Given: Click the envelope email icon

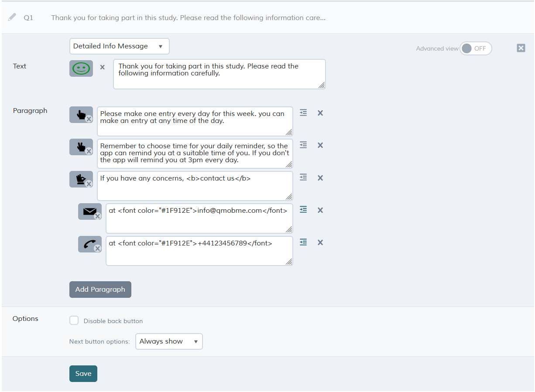Looking at the screenshot, I should pos(90,211).
